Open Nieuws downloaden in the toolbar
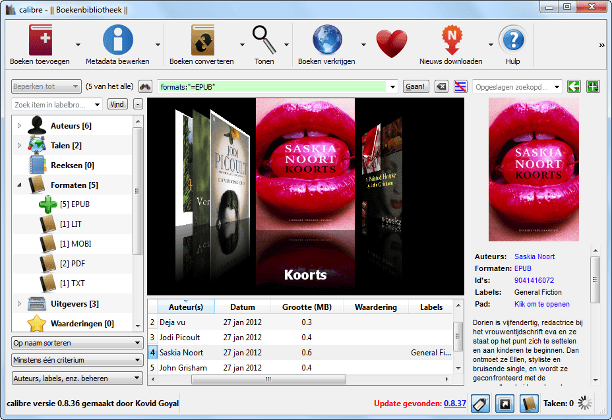 click(449, 42)
